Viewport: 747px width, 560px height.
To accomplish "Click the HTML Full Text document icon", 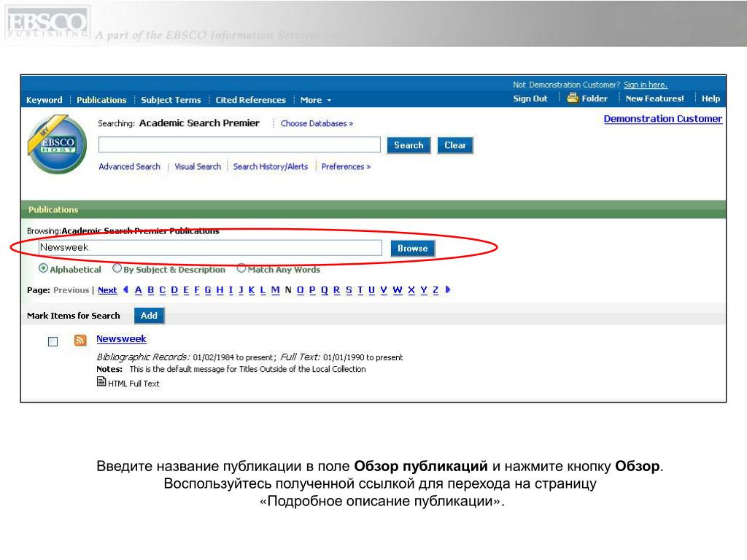I will coord(101,381).
